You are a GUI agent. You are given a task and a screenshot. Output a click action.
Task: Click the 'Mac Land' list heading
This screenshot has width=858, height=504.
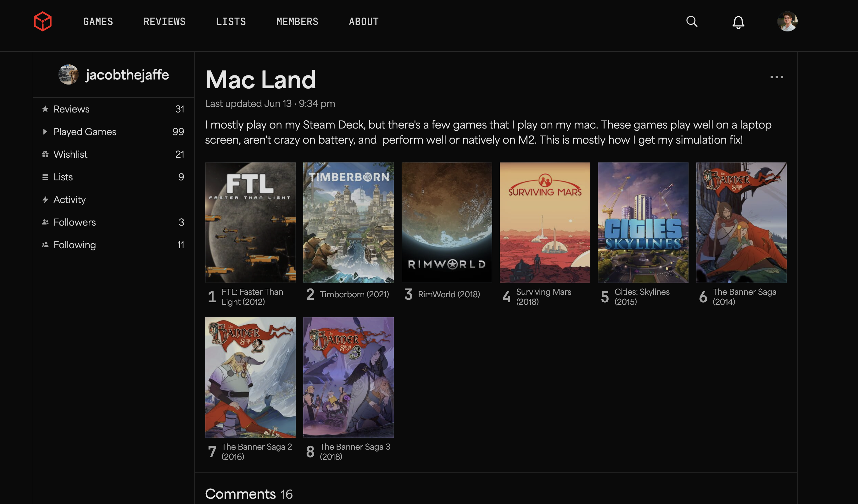tap(260, 79)
